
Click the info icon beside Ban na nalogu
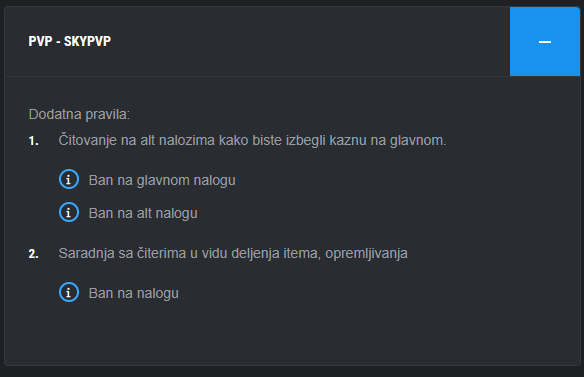click(x=69, y=292)
